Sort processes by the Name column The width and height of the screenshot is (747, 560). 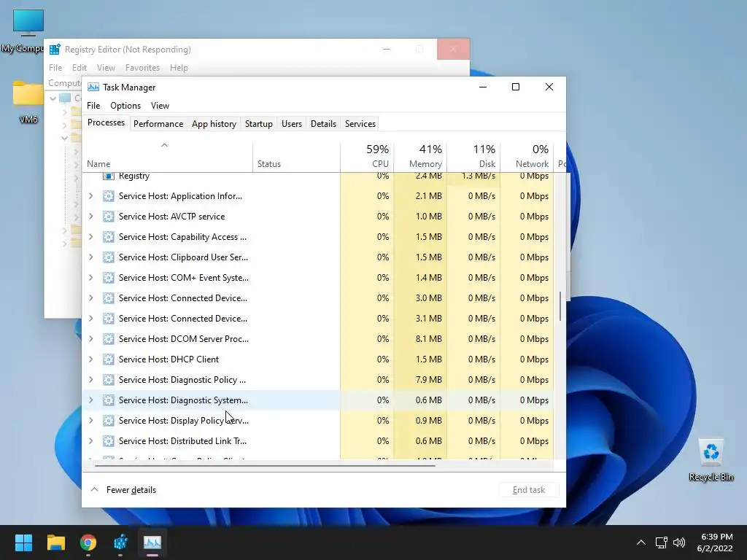click(167, 157)
